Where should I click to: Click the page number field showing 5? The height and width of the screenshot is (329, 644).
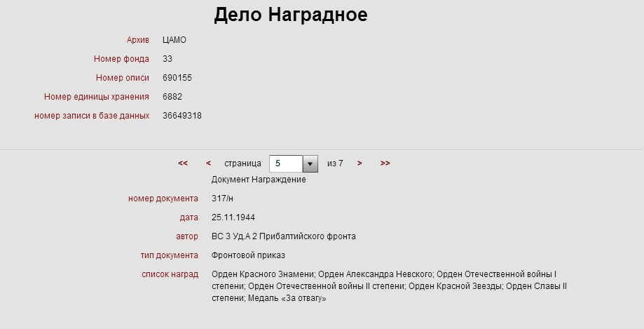[286, 163]
